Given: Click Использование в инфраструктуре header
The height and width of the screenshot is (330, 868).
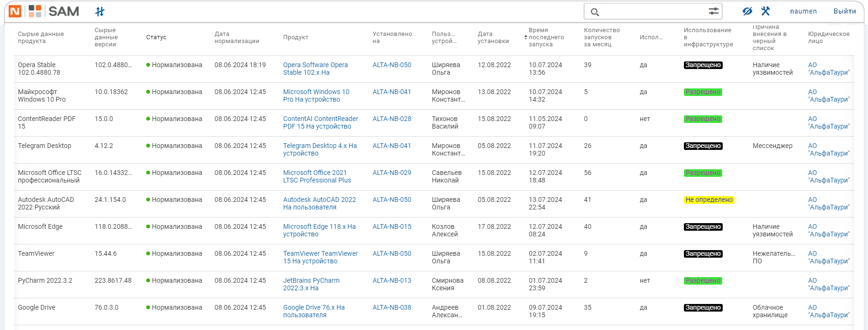Looking at the screenshot, I should (708, 37).
